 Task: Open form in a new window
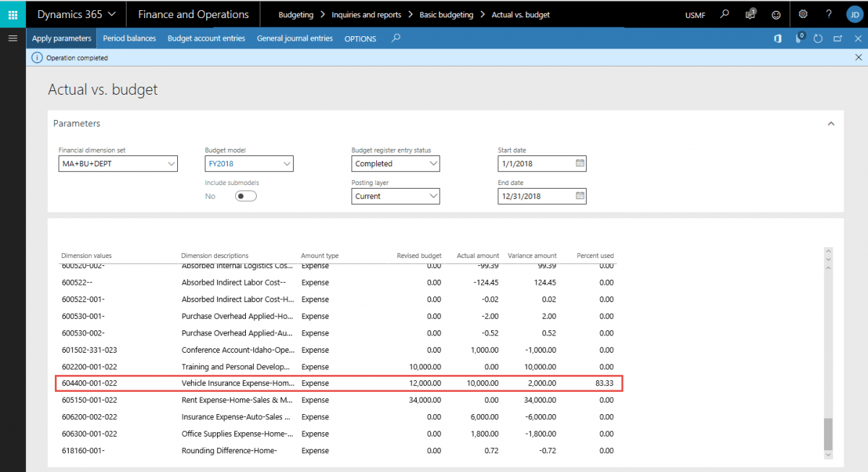click(x=838, y=38)
